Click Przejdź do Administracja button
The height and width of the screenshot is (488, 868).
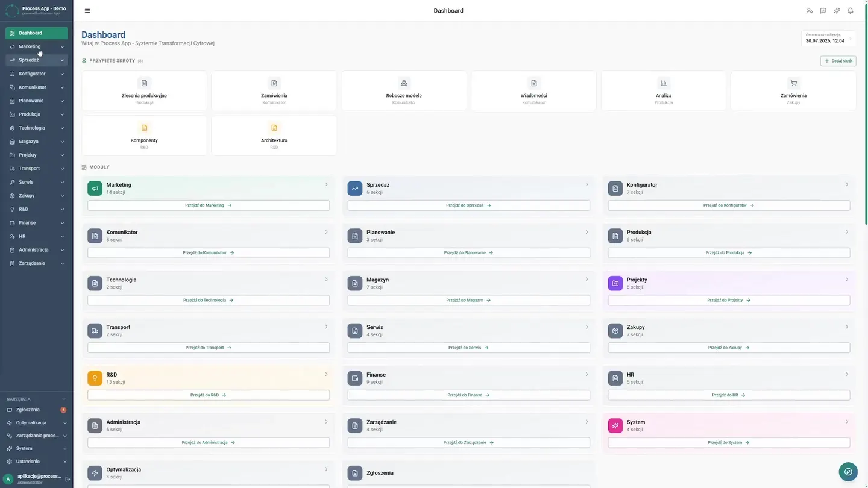tap(209, 442)
